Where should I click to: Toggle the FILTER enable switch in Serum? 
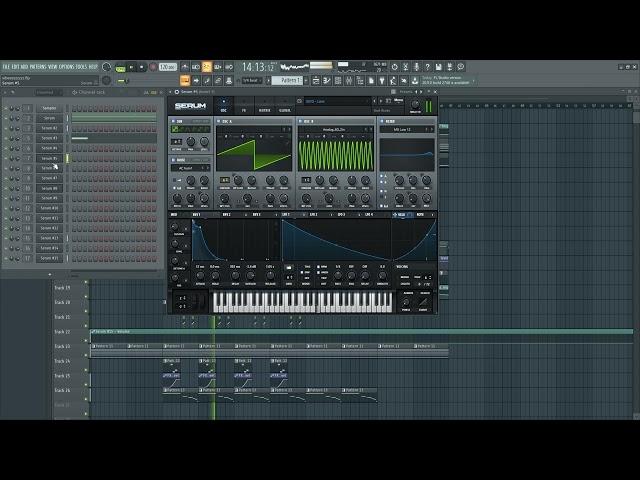pos(382,121)
